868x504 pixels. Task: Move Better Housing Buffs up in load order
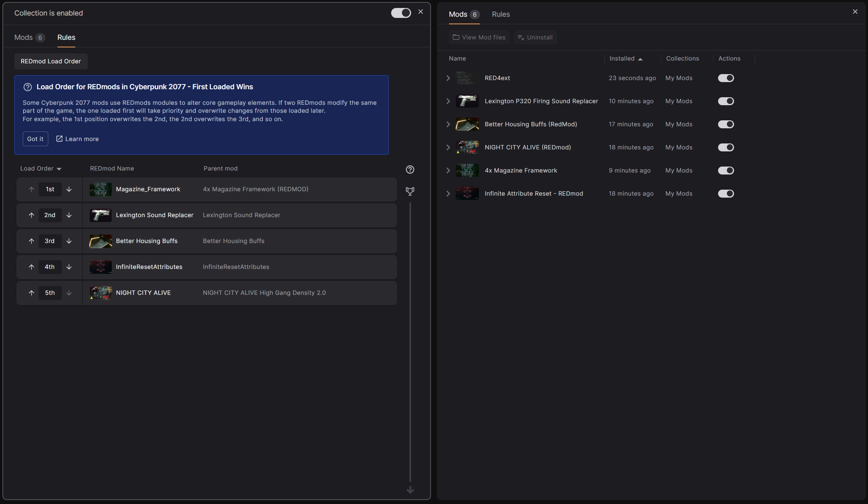coord(31,241)
